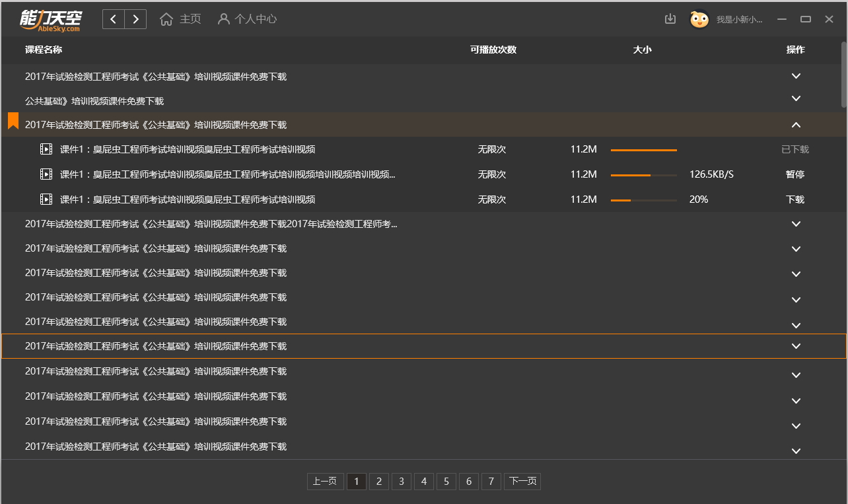Image resolution: width=848 pixels, height=504 pixels.
Task: Collapse the expanded bookmarked course row
Action: coord(796,125)
